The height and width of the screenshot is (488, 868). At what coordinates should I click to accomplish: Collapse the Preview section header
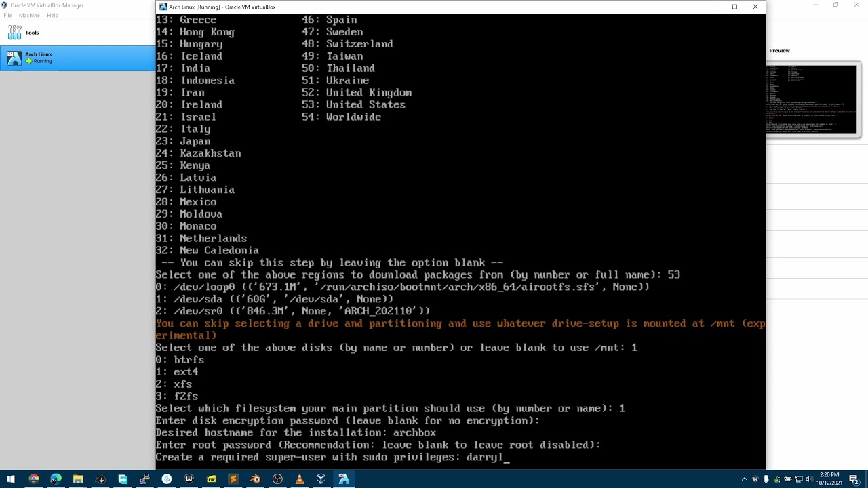pyautogui.click(x=779, y=51)
